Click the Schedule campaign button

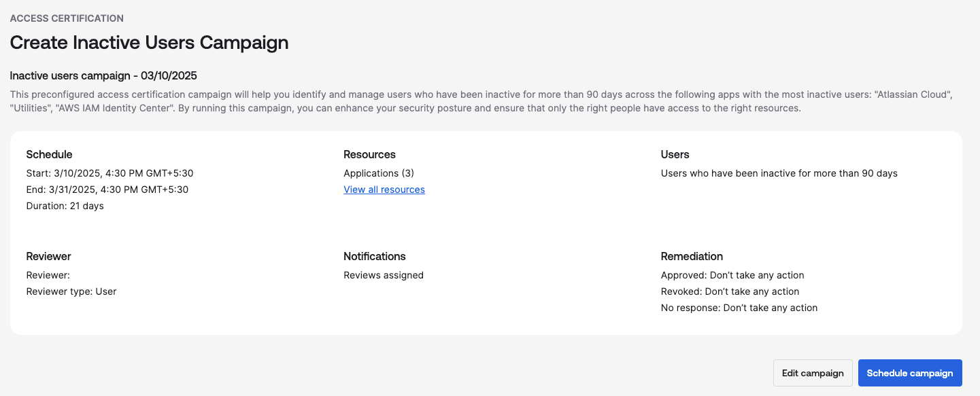(x=910, y=373)
